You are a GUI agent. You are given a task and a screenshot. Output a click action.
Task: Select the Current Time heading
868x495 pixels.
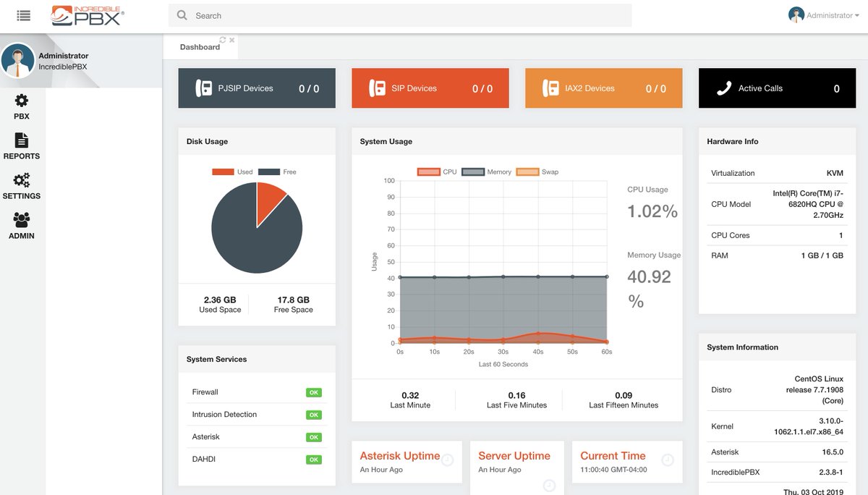tap(613, 456)
